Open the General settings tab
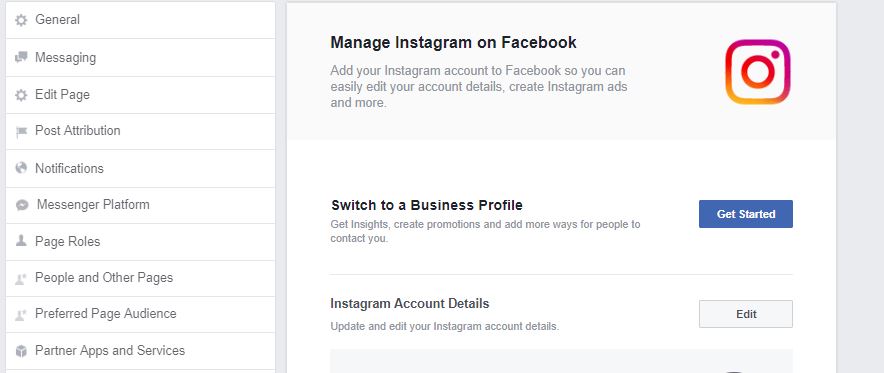Viewport: 884px width, 373px height. pos(140,20)
